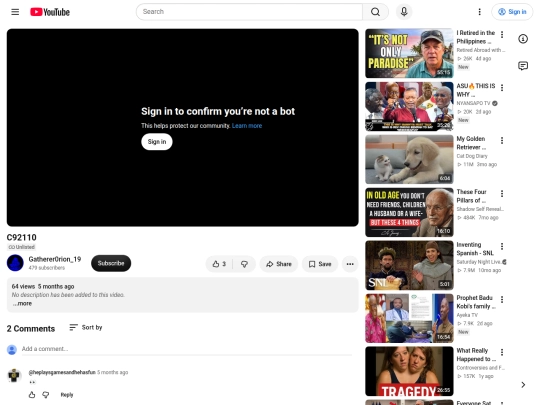This screenshot has height=405, width=540.
Task: Open TRAGEDY video thumbnail
Action: click(409, 371)
